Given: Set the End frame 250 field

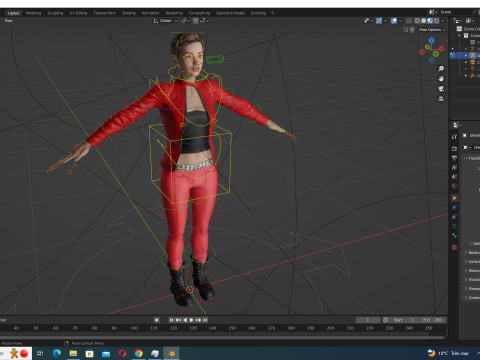Looking at the screenshot, I should point(432,320).
